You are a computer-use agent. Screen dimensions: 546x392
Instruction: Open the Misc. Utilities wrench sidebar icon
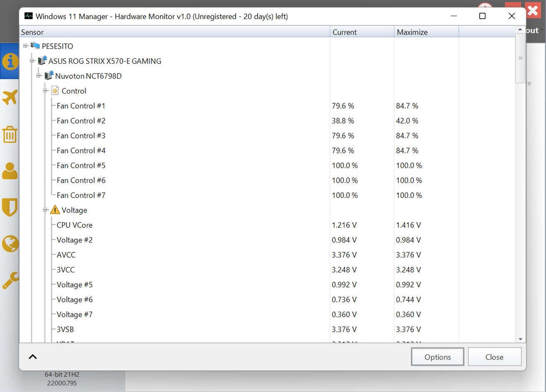pos(10,280)
